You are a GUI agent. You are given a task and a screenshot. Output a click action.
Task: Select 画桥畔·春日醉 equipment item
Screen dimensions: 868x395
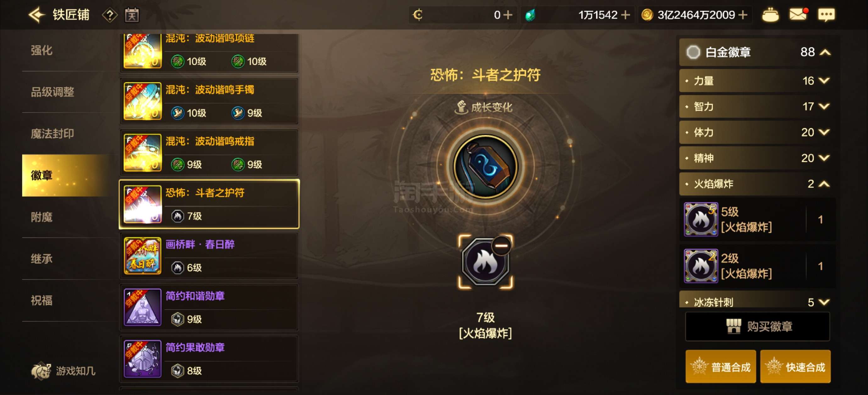point(209,256)
